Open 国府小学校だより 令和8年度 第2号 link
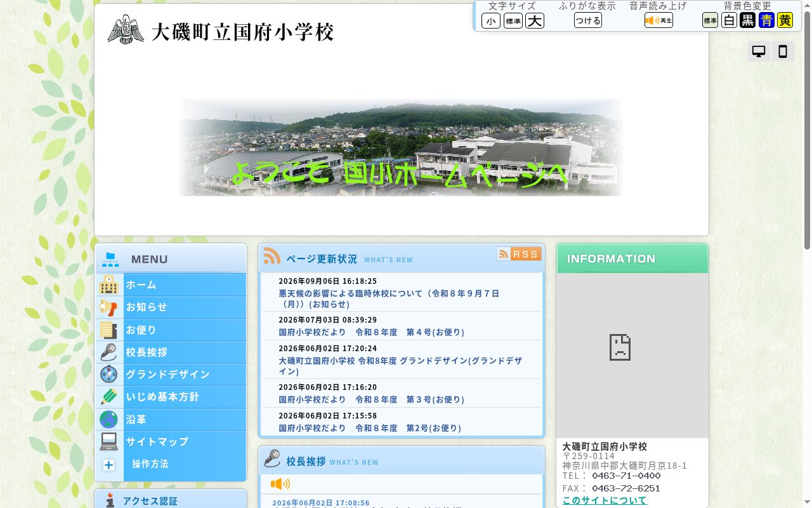This screenshot has width=812, height=508. click(x=370, y=428)
